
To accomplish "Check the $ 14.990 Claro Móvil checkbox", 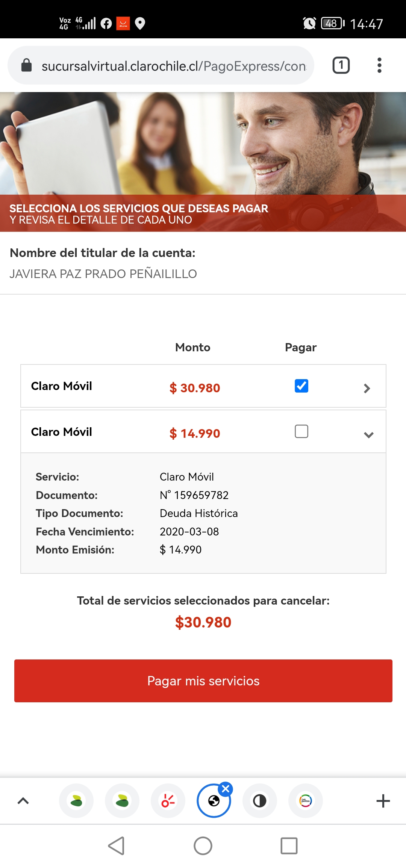I will coord(301,431).
